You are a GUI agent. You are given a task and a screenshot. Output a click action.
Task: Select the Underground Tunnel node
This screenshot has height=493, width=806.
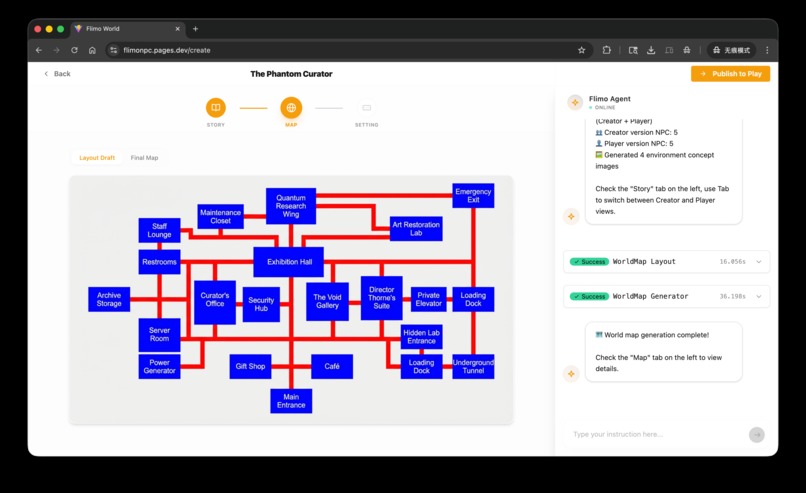tap(473, 367)
